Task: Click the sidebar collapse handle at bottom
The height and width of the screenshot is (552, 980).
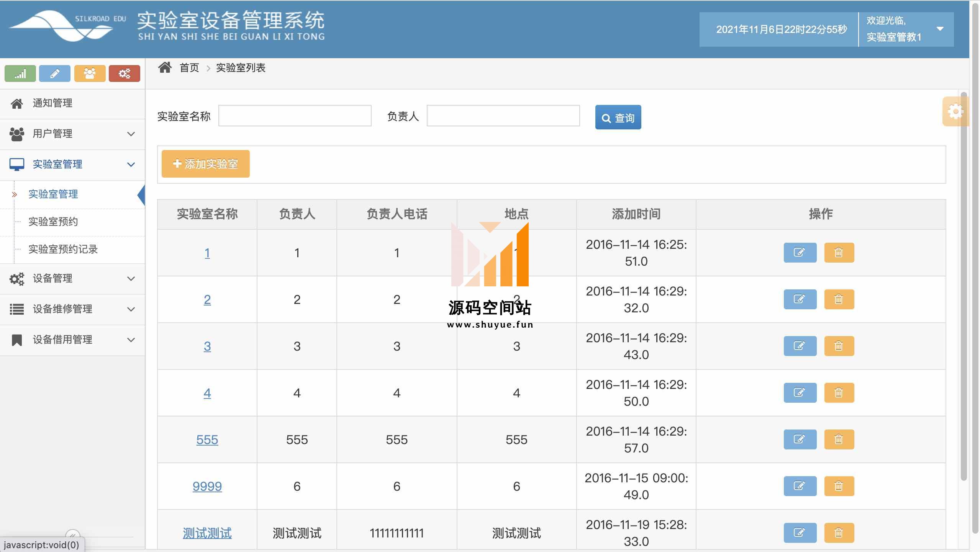Action: coord(73,535)
